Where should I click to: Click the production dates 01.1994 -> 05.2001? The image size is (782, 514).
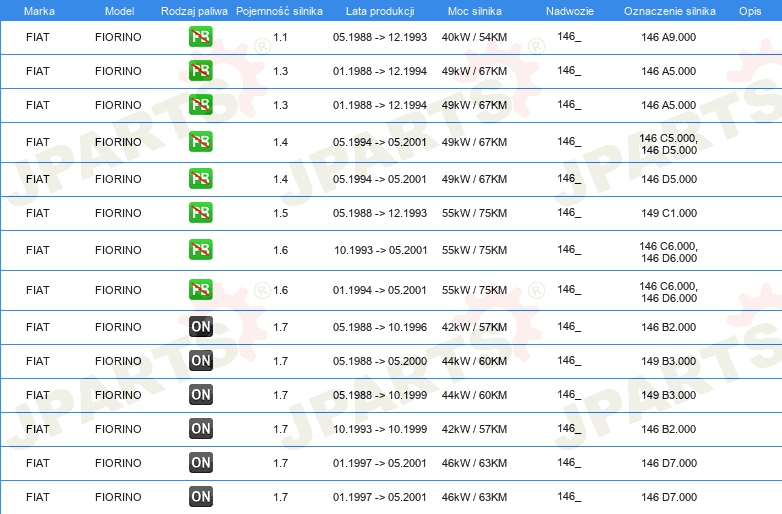click(x=380, y=290)
